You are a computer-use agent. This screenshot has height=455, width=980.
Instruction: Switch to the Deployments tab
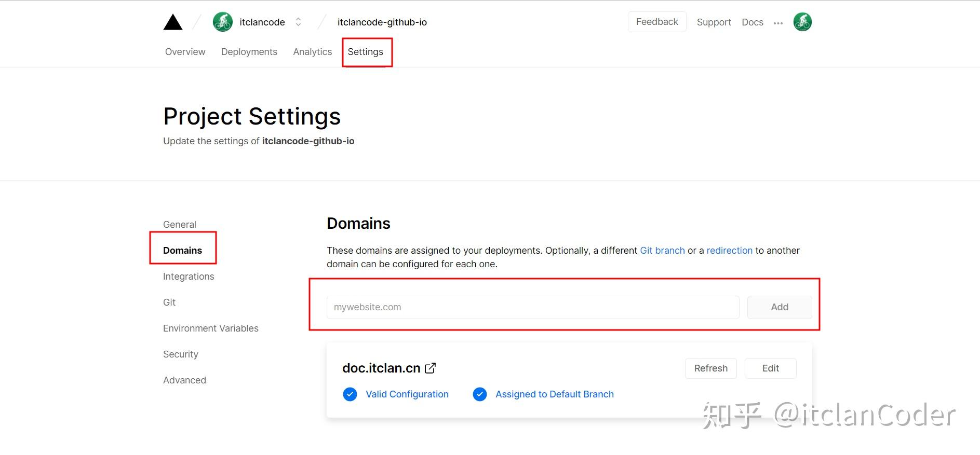[249, 52]
